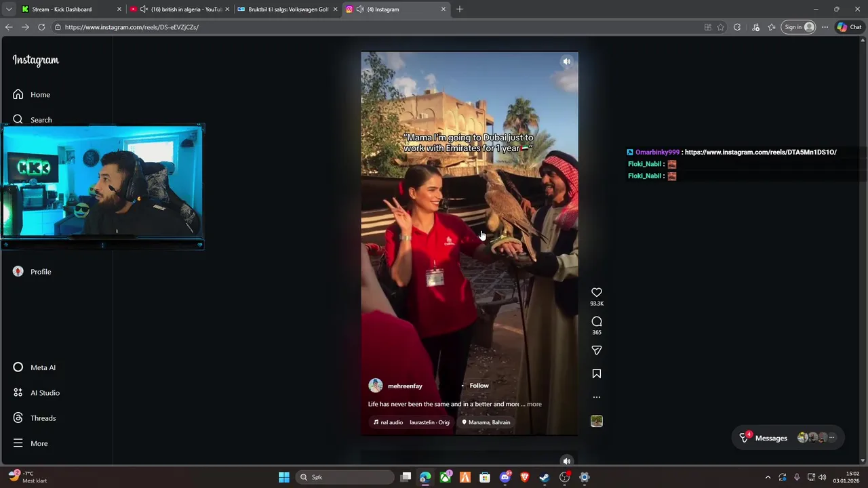
Task: Open the mehreenfay username link
Action: pos(405,386)
